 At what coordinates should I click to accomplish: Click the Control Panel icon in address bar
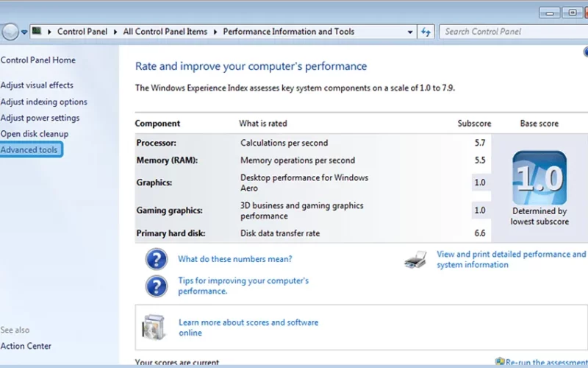point(37,31)
